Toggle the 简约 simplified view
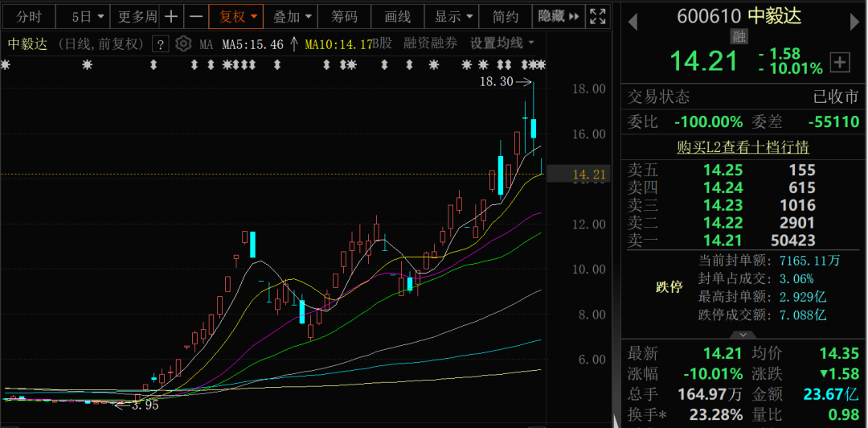 click(x=506, y=16)
